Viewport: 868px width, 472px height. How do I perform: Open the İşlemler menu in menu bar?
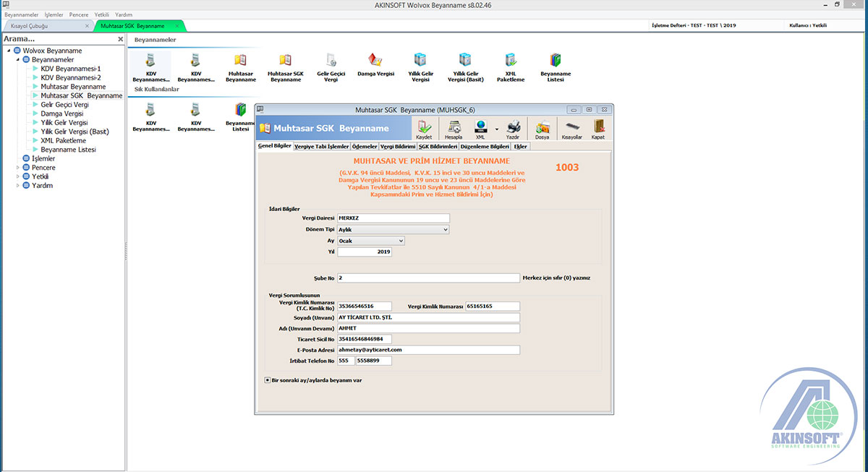click(54, 14)
